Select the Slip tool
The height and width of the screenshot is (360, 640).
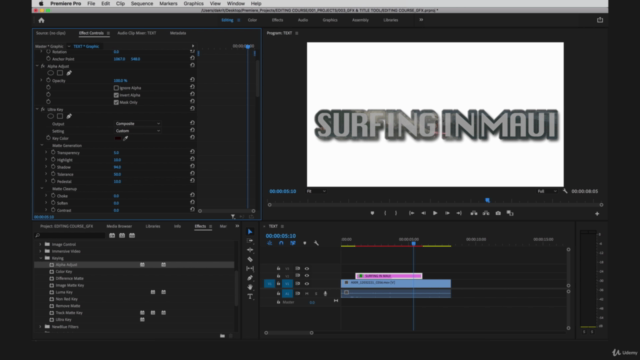pyautogui.click(x=250, y=269)
